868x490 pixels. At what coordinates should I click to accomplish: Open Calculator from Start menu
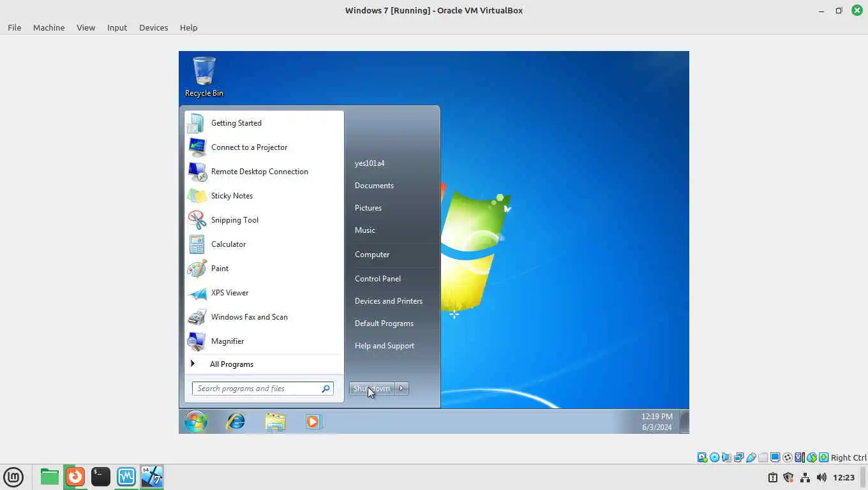tap(264, 244)
